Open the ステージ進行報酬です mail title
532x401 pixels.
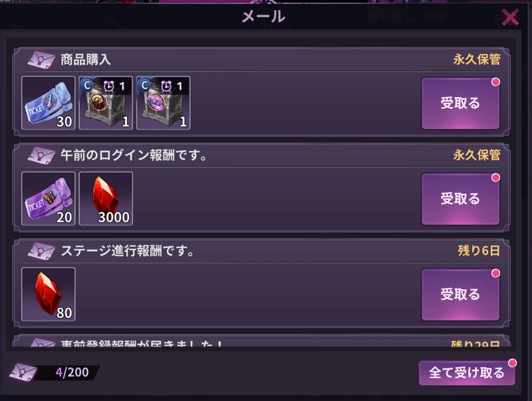click(128, 251)
